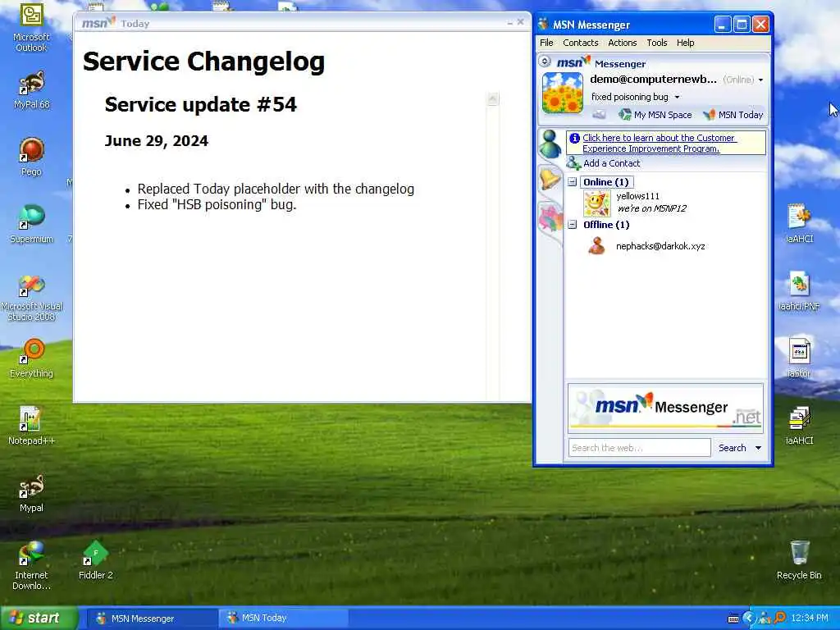Click Add a Contact

[604, 163]
